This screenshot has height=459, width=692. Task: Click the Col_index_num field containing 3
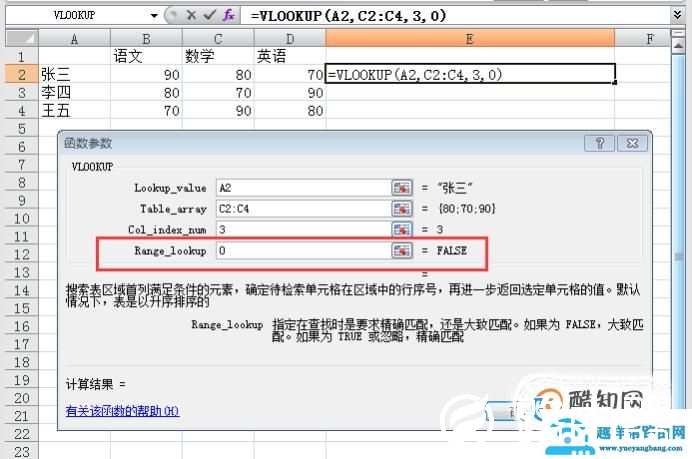click(303, 229)
